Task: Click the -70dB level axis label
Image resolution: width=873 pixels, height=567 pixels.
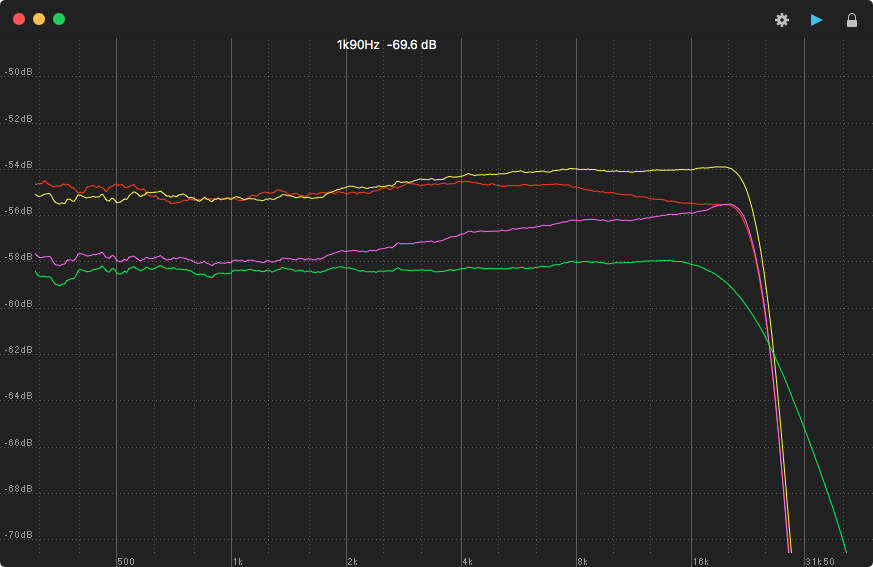Action: (17, 535)
